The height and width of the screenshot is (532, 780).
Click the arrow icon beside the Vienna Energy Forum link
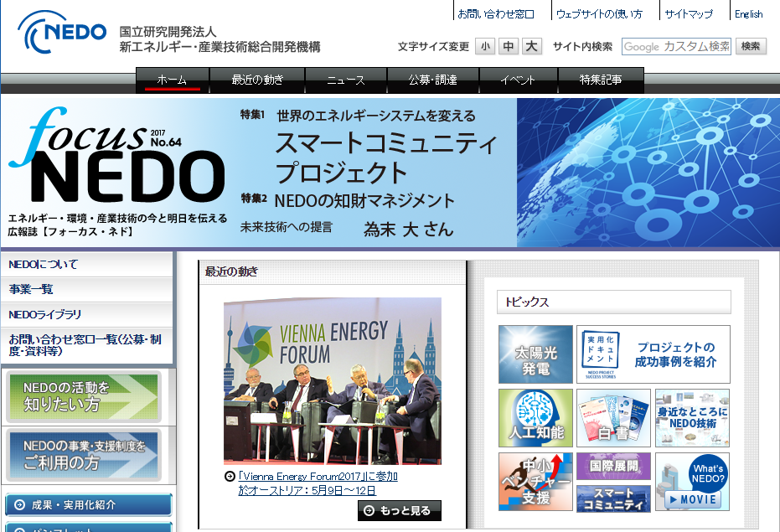pos(230,476)
